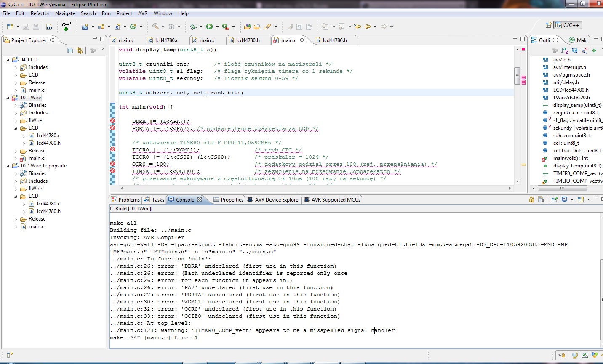This screenshot has height=364, width=603.
Task: Minimize the Project Explorer view
Action: click(x=95, y=39)
